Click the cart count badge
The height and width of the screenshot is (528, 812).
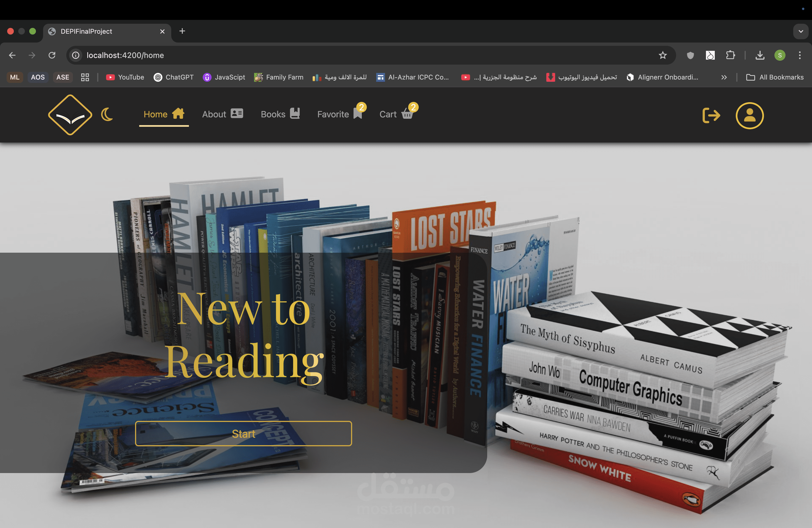[413, 107]
